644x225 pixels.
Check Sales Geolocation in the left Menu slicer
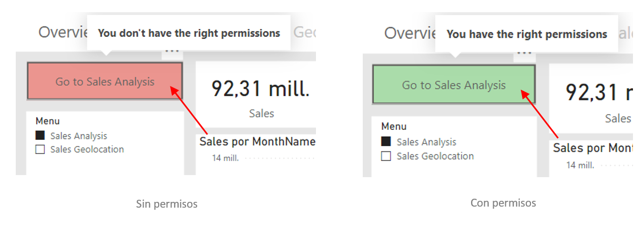click(x=40, y=149)
